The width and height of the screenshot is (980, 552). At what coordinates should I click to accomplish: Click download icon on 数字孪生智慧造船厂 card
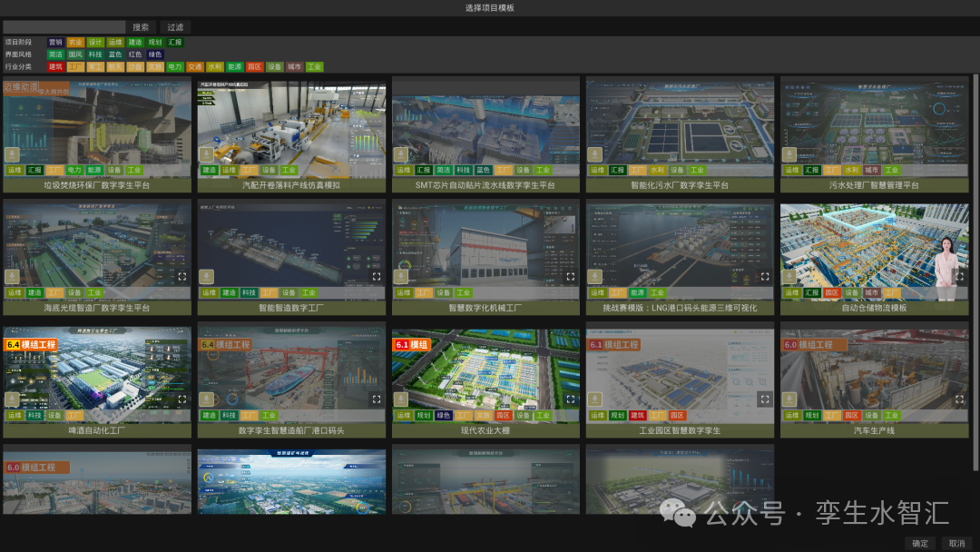tap(206, 399)
